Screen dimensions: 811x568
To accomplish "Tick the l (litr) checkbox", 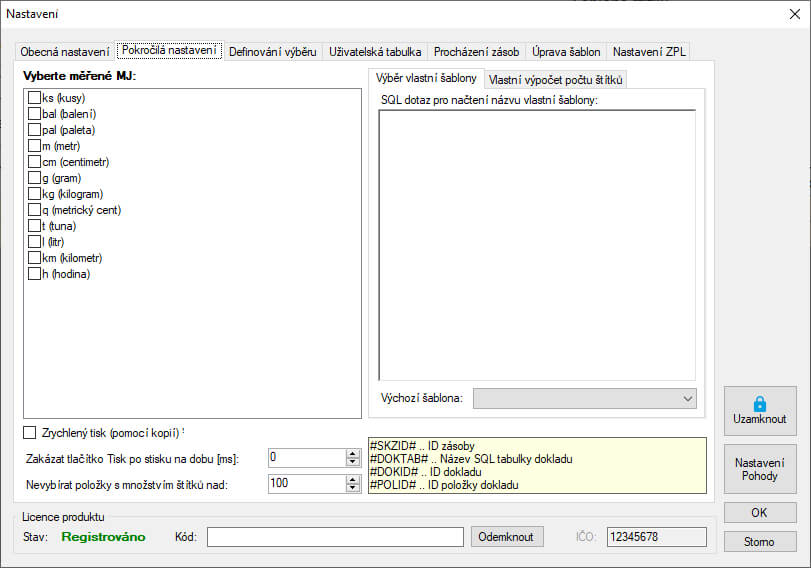I will coord(35,242).
